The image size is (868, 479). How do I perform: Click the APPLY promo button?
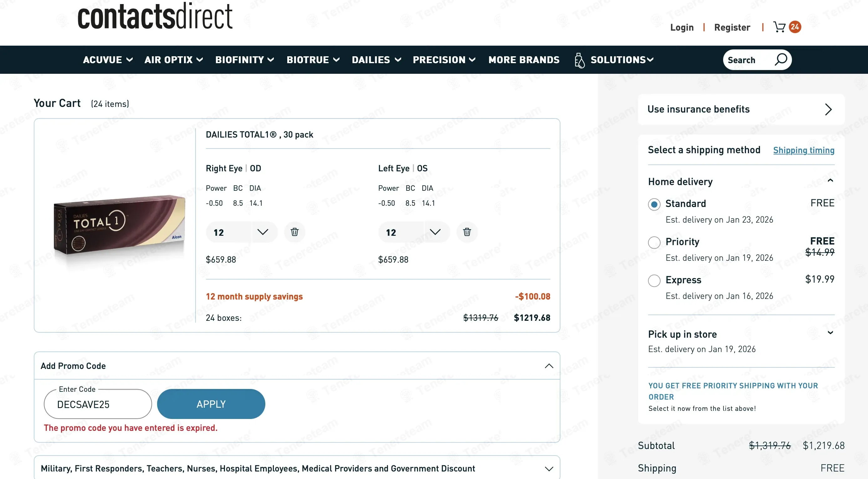tap(211, 404)
